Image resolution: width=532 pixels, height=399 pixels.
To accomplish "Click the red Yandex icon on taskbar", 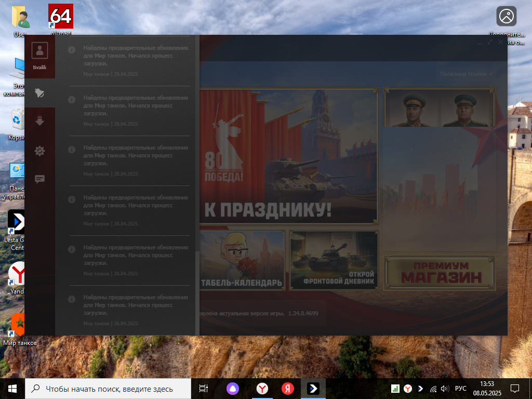I will point(288,389).
